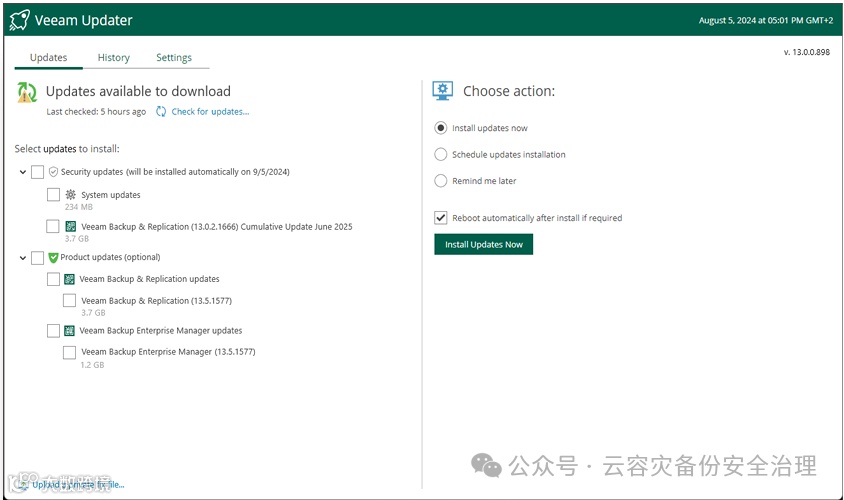Select the Cumulative Update June 2025 checkbox
844x500 pixels.
tap(53, 226)
